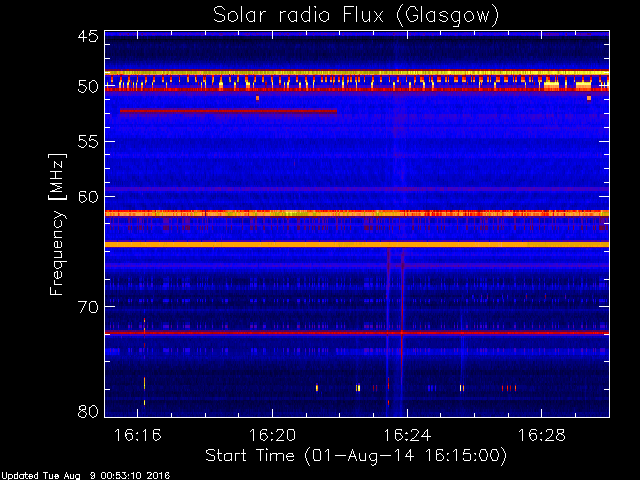Click the 'Start Time (01-Aug-14 16:15:00)' label
Viewport: 640px width, 480px height.
pyautogui.click(x=356, y=455)
